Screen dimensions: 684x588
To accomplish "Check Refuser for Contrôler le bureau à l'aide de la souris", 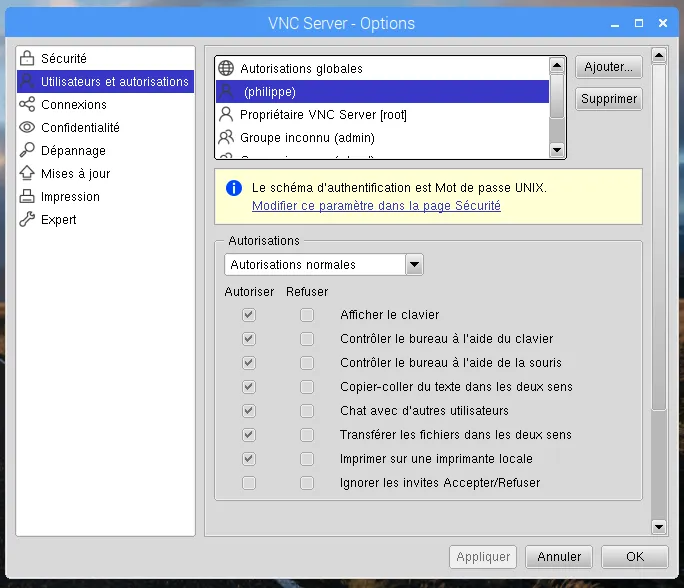I will point(307,362).
